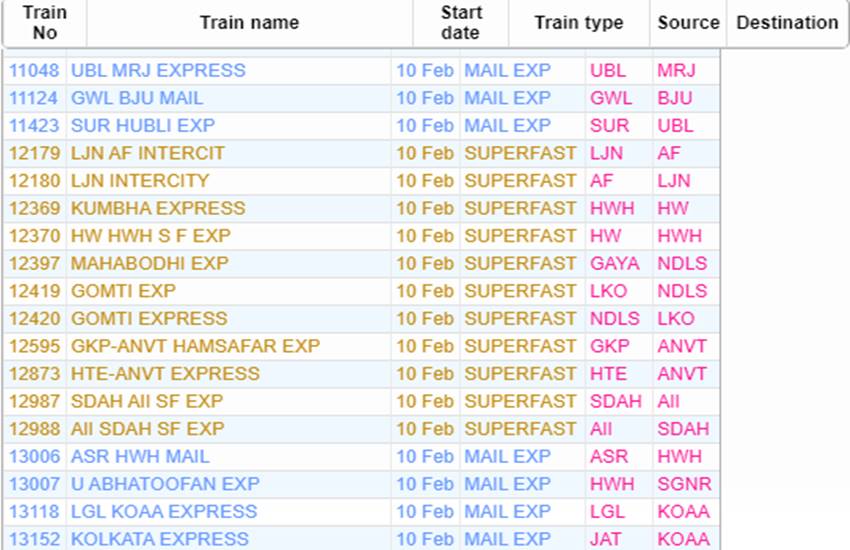Open LGL KOAA EXPRESS train link
This screenshot has height=550, width=850.
(x=164, y=512)
